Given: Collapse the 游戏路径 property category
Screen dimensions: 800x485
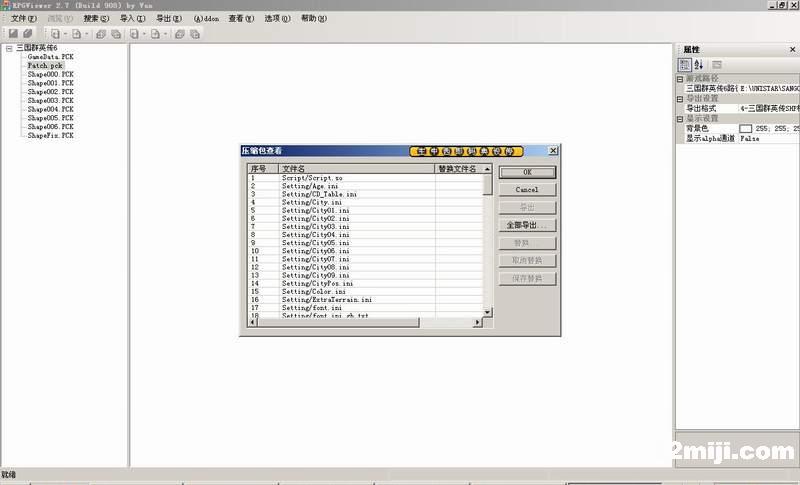Looking at the screenshot, I should click(x=680, y=79).
